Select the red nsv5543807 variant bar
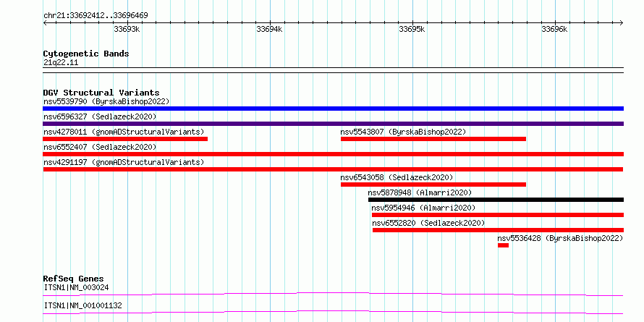 pos(433,139)
